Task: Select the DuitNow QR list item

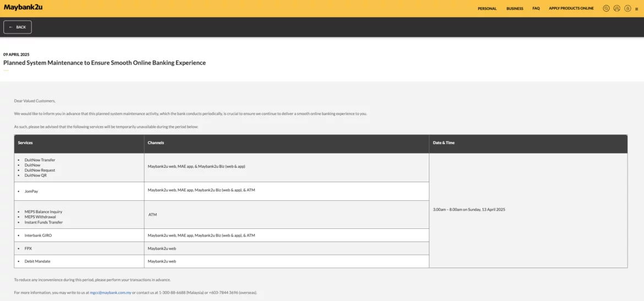Action: pyautogui.click(x=36, y=176)
